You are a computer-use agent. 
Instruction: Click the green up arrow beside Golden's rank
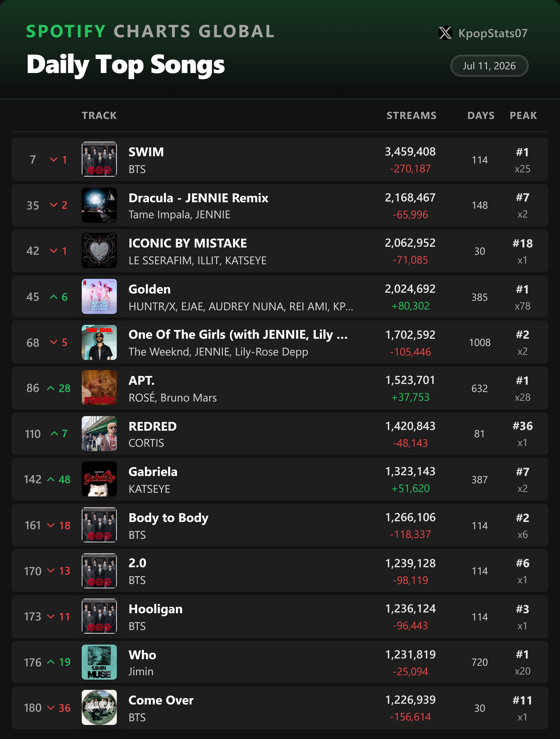(53, 297)
